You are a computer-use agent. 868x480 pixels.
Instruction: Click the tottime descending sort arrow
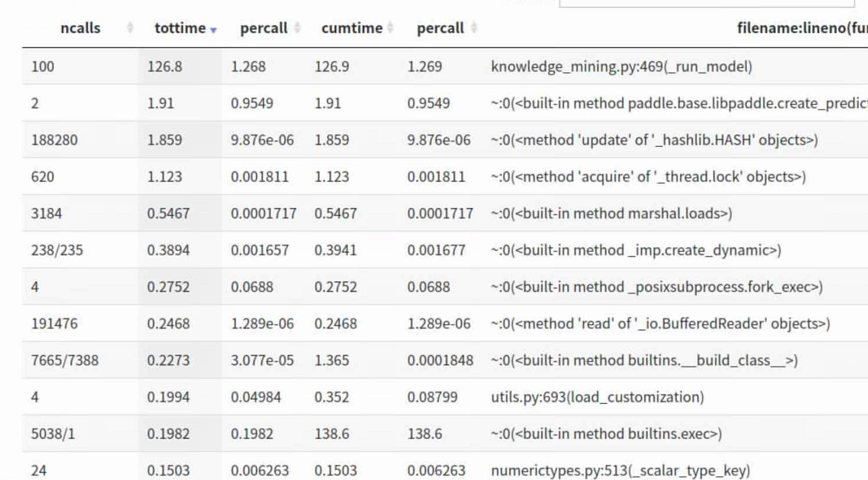pos(213,30)
